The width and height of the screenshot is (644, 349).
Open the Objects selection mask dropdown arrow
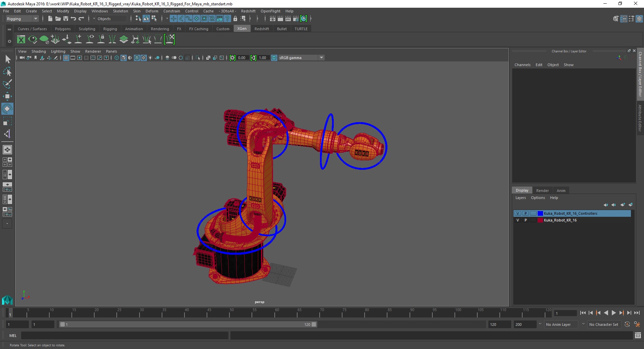tap(94, 19)
